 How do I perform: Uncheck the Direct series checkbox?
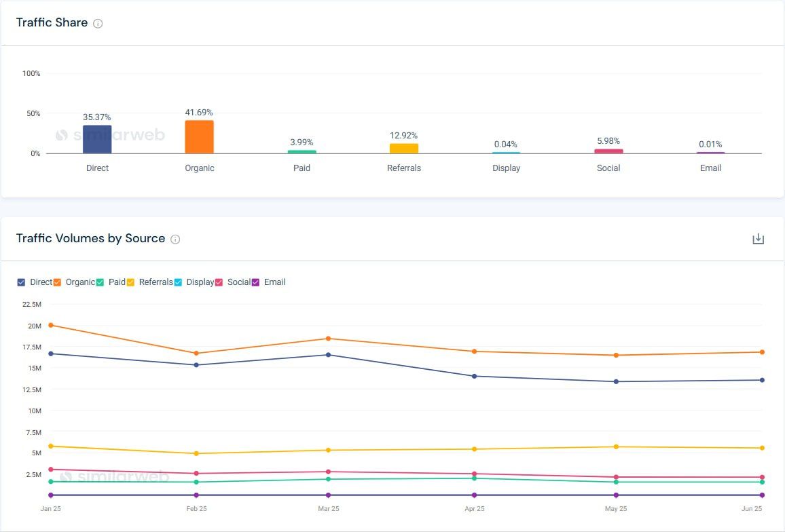(x=21, y=282)
